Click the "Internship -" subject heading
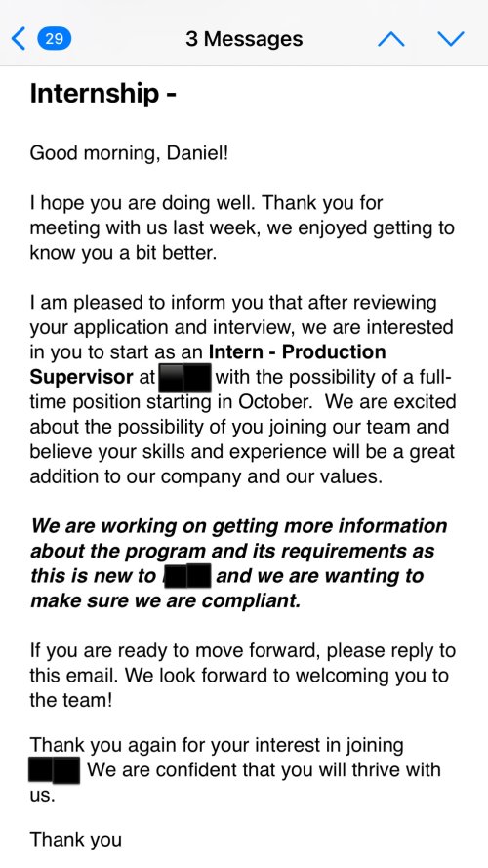488x868 pixels. [103, 94]
